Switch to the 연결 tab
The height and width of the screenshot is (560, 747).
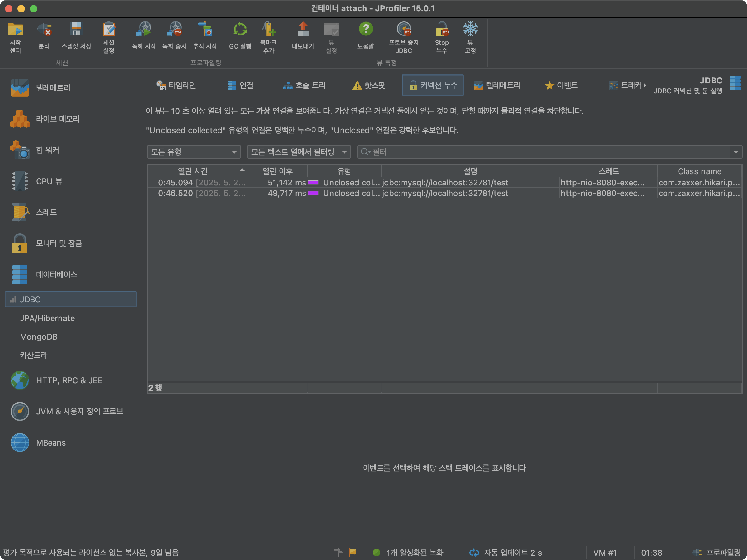[x=241, y=86]
